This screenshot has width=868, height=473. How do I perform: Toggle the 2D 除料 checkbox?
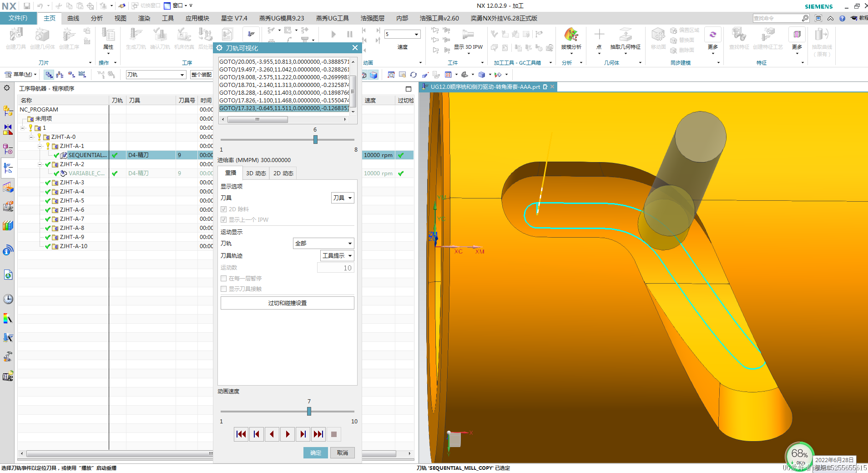(223, 209)
